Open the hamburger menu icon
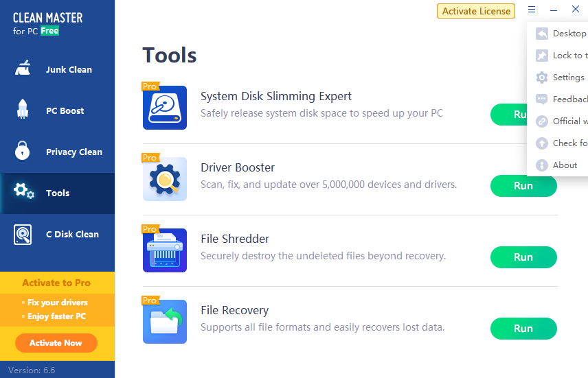Screen dimensions: 588x378 pos(532,10)
